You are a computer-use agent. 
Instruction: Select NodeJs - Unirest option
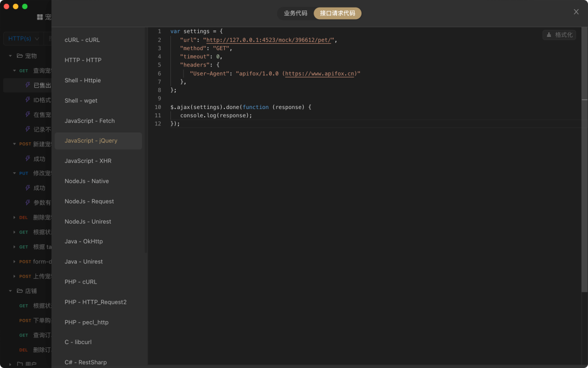(98, 221)
